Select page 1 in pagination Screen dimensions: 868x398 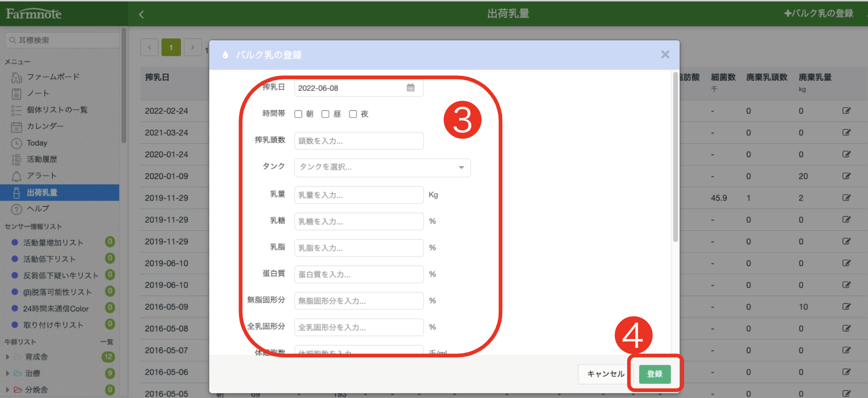[171, 47]
